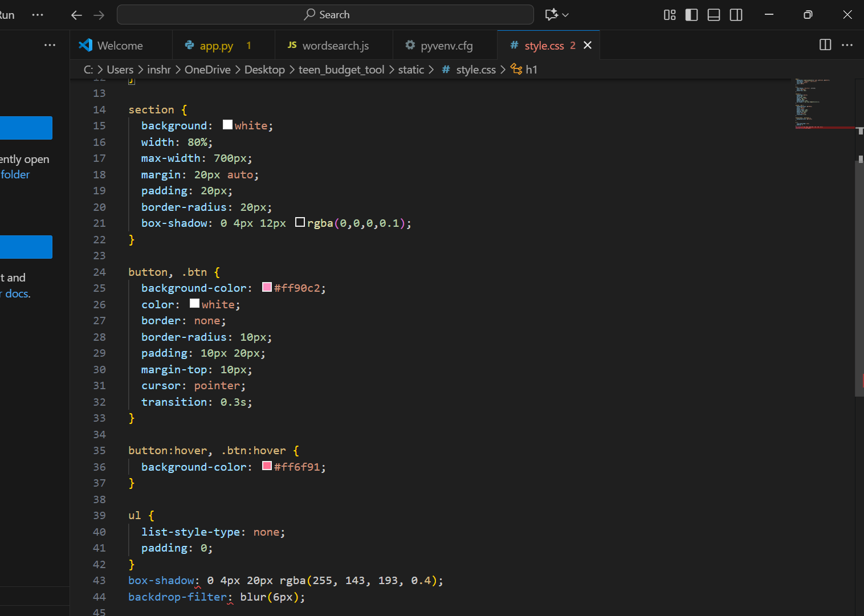Expand the Copilot dropdown chevron
This screenshot has height=616, width=864.
point(565,15)
